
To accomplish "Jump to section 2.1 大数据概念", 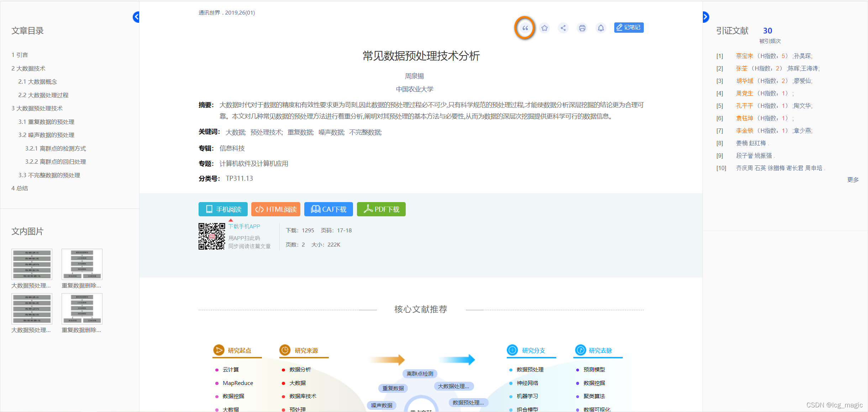I will click(38, 82).
